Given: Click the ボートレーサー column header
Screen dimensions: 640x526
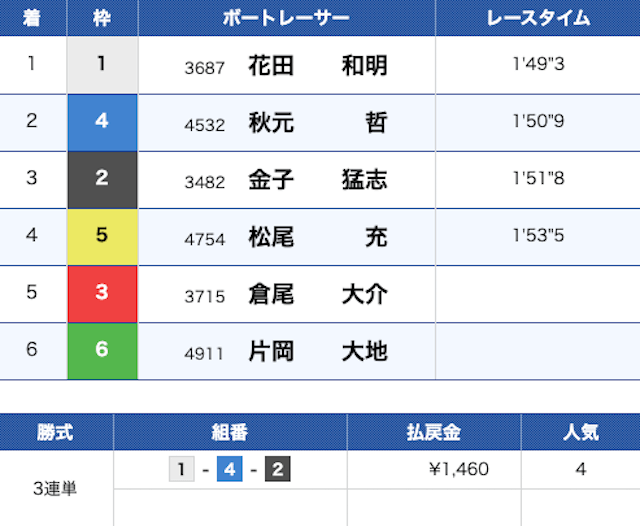Looking at the screenshot, I should coord(286,18).
